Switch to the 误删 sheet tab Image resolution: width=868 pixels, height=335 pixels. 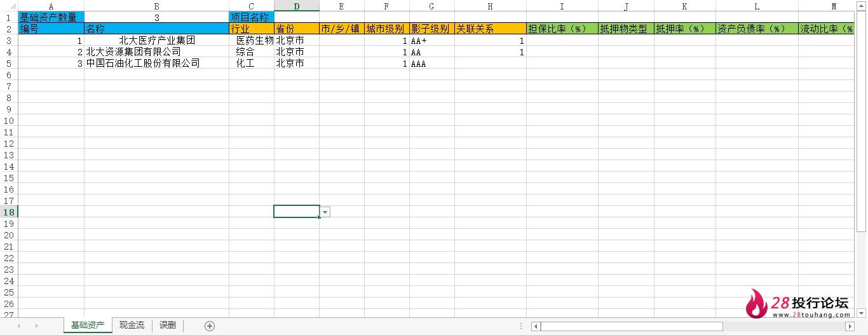pos(168,325)
